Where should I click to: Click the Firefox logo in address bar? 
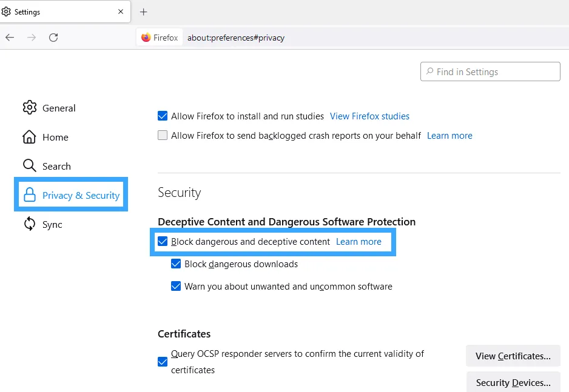click(146, 38)
